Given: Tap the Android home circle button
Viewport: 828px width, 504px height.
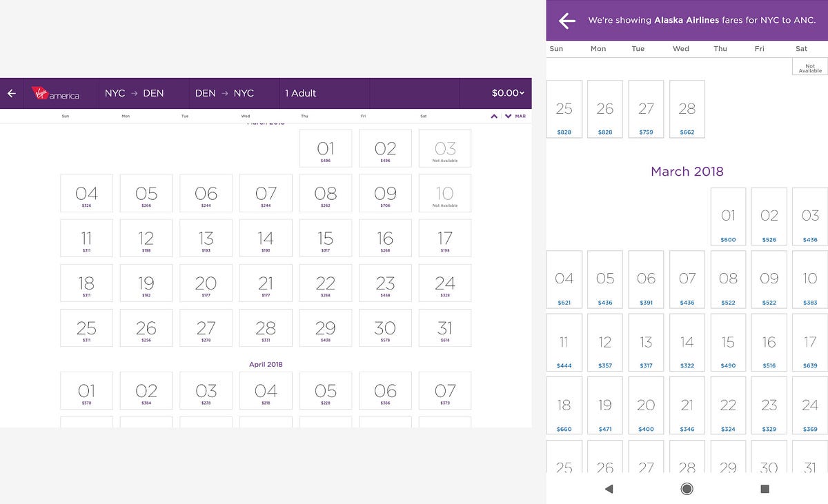Looking at the screenshot, I should pyautogui.click(x=687, y=489).
